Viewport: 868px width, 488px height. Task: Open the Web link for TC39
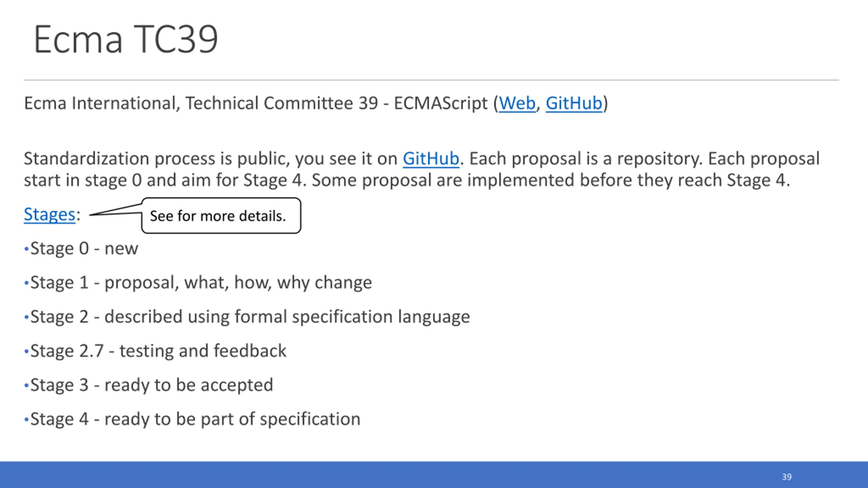coord(517,103)
